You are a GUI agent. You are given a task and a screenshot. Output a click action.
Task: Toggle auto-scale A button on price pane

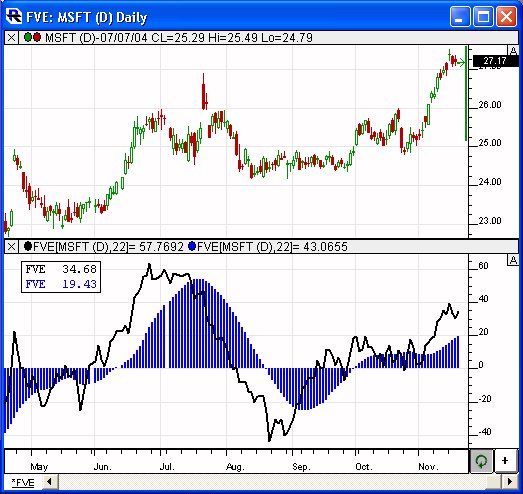(x=513, y=50)
